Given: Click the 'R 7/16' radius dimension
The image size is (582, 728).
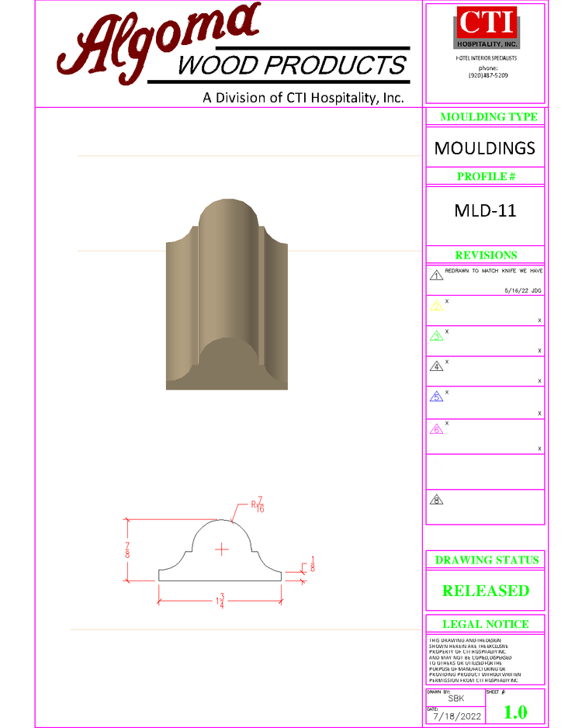Looking at the screenshot, I should 258,504.
